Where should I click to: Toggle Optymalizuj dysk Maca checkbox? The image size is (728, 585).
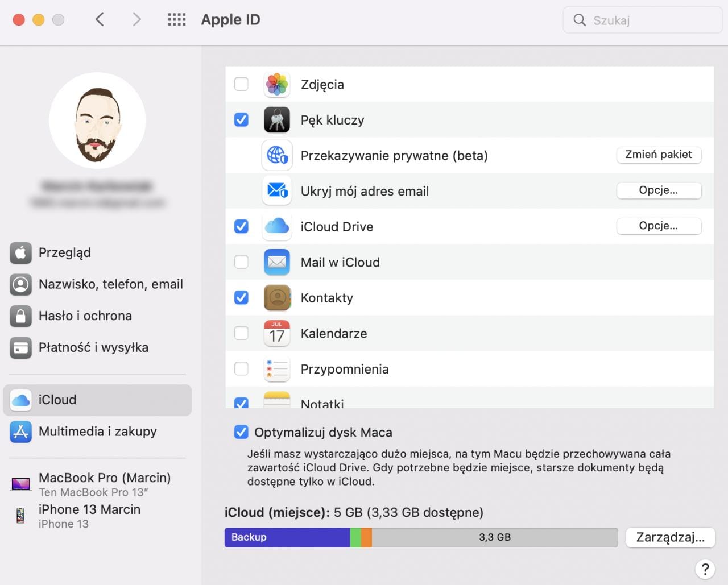[x=241, y=432]
